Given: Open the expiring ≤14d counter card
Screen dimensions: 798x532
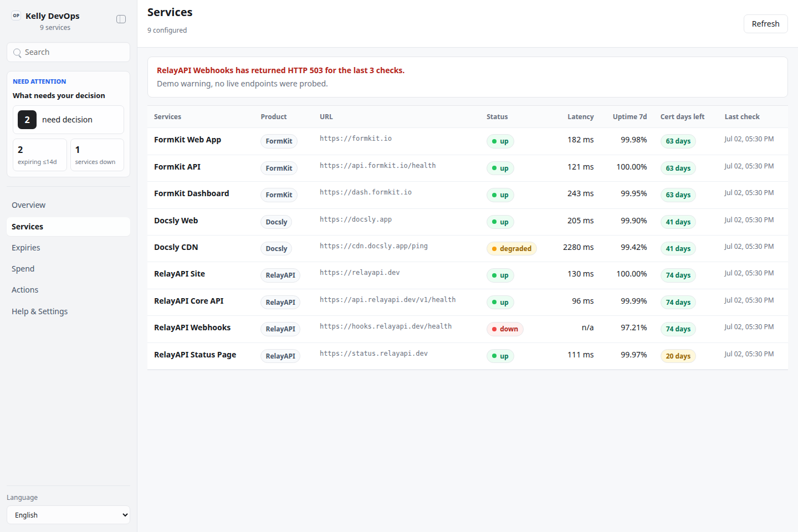Looking at the screenshot, I should [x=40, y=155].
